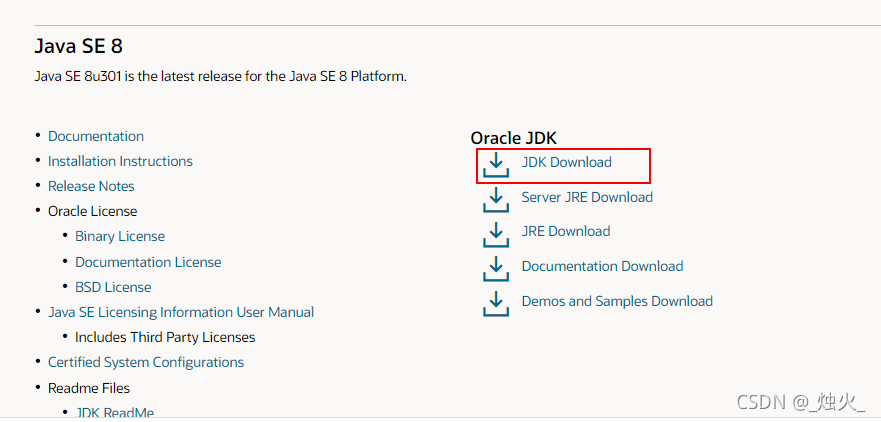Open the Documentation link in left list
The width and height of the screenshot is (881, 422).
96,137
